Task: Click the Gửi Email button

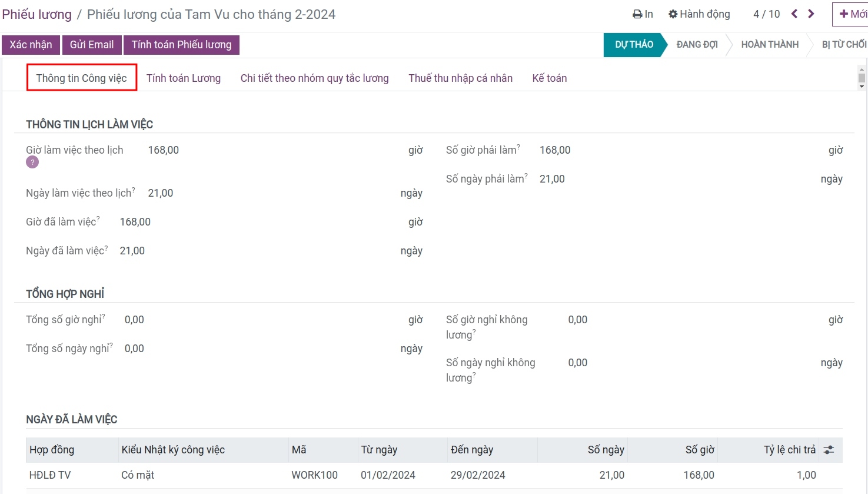Action: pos(92,45)
